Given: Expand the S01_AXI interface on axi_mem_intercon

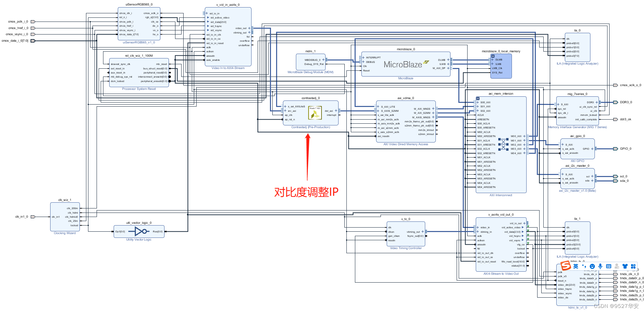Looking at the screenshot, I should [477, 106].
